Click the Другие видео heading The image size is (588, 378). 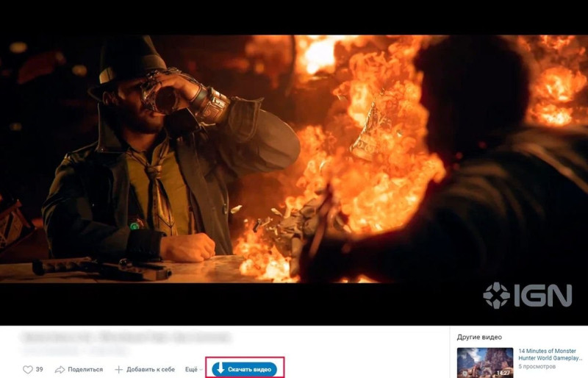tap(479, 337)
